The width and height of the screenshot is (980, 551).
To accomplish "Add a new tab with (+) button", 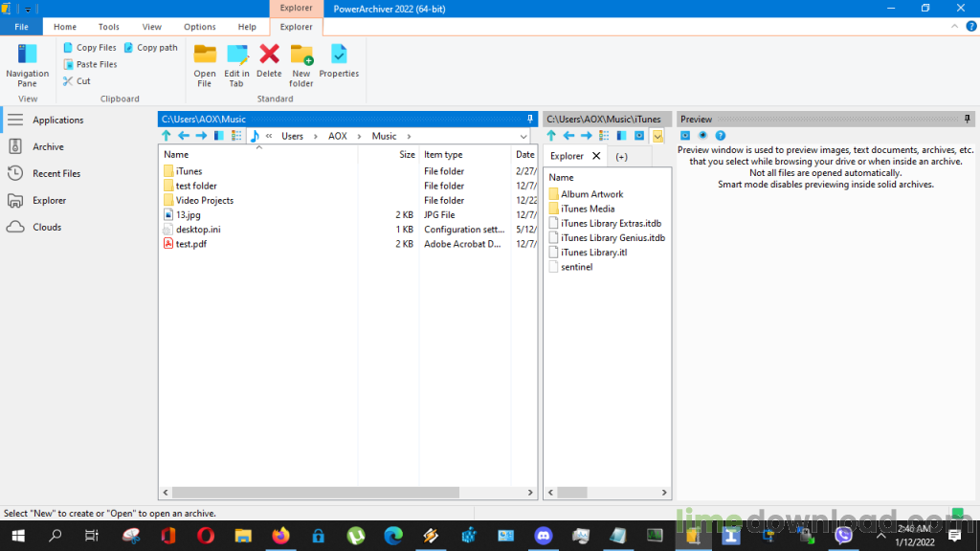I will [621, 156].
